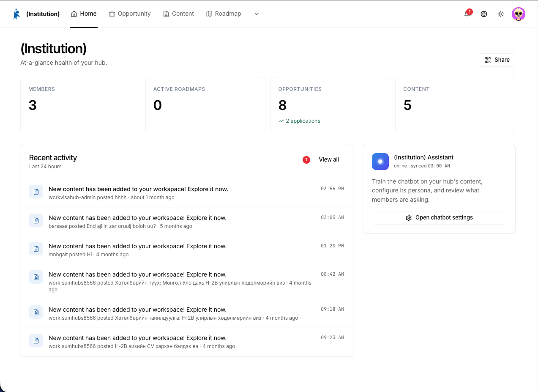Open user avatar profile menu

tap(519, 14)
